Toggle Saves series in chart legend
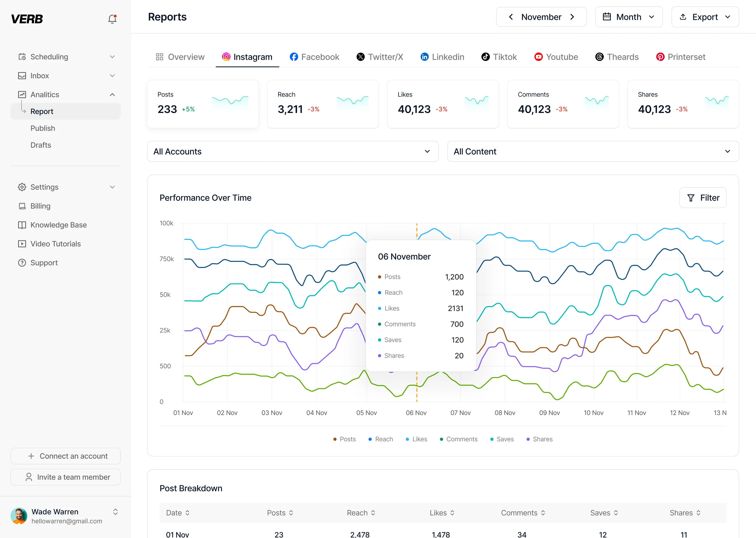 502,439
